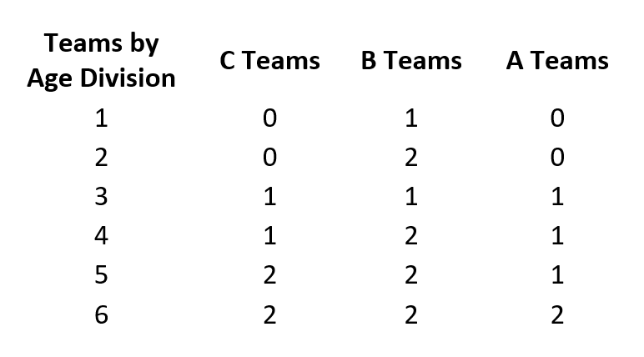Click C Teams value for division 1
Viewport: 644px width, 357px height.
coord(269,118)
